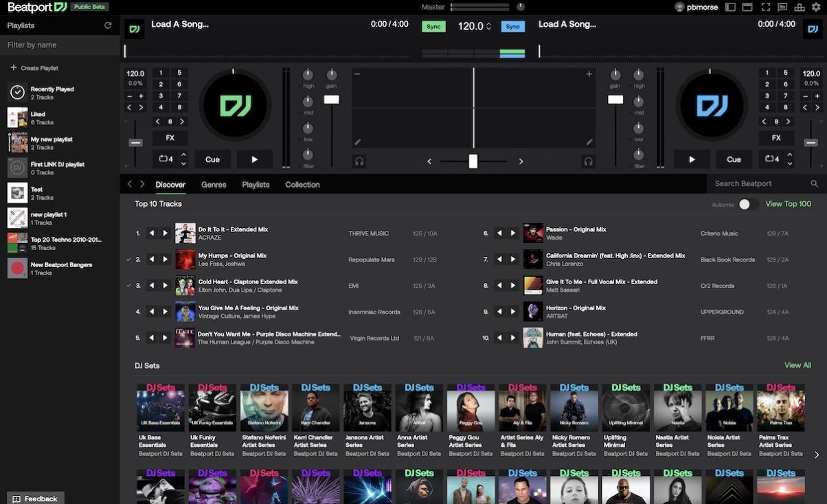Toggle the Automix switch
The image size is (827, 504).
coord(749,204)
